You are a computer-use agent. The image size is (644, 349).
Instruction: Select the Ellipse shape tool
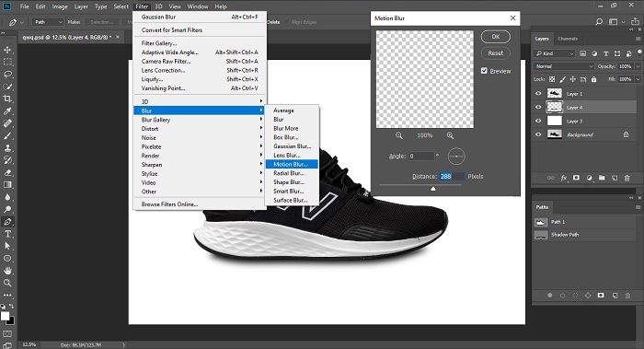point(7,259)
